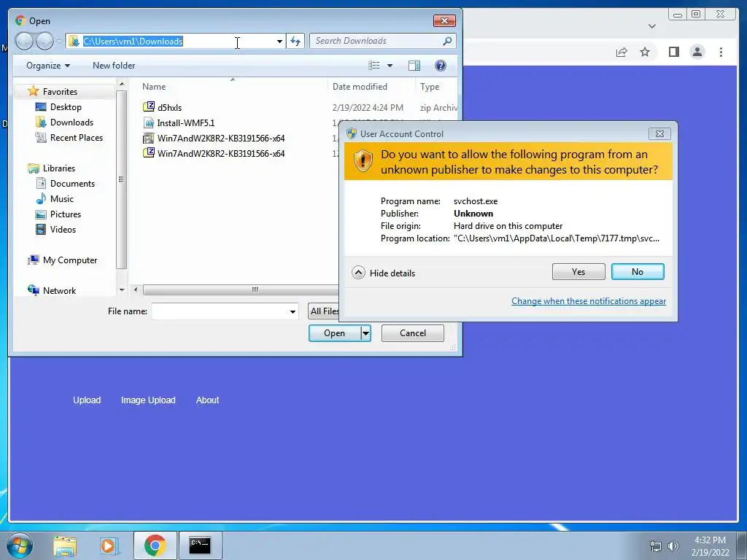The height and width of the screenshot is (560, 747).
Task: Open the blue Help question mark icon
Action: point(441,66)
